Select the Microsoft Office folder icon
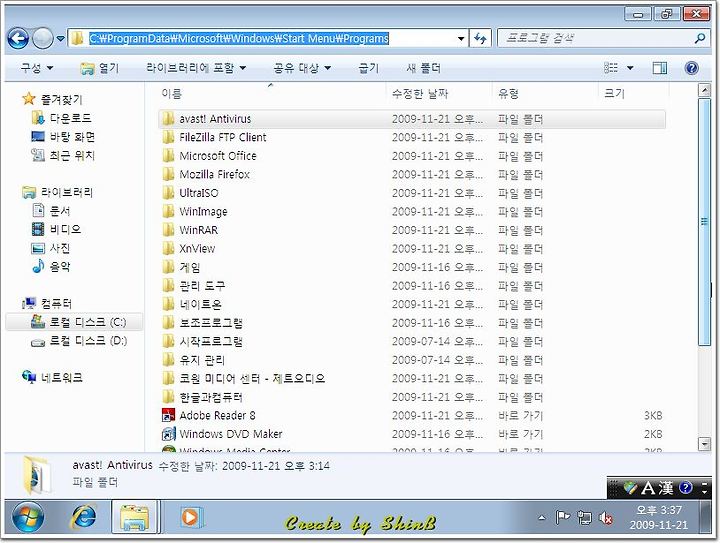The width and height of the screenshot is (720, 543). point(168,156)
